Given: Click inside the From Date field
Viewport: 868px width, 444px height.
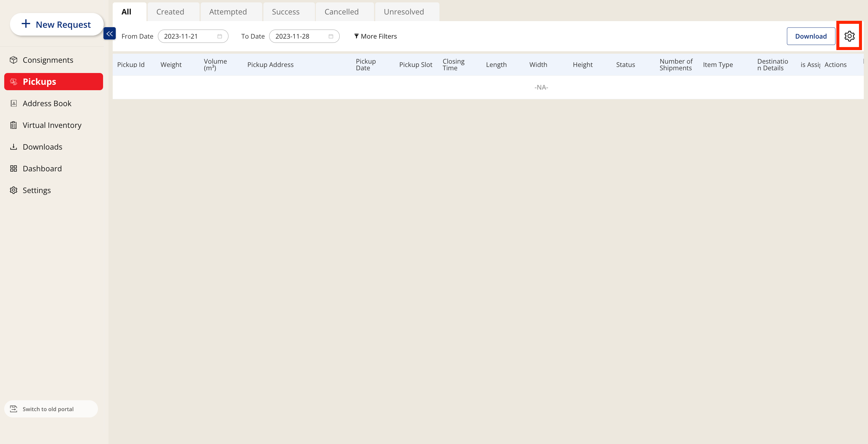Looking at the screenshot, I should (x=187, y=36).
